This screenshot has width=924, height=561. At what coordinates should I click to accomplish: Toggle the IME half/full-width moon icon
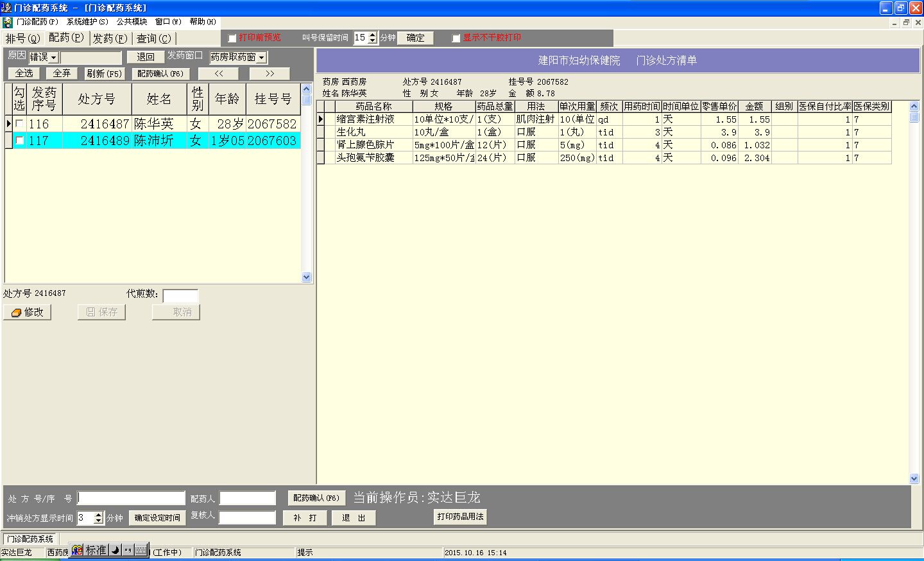click(x=115, y=550)
